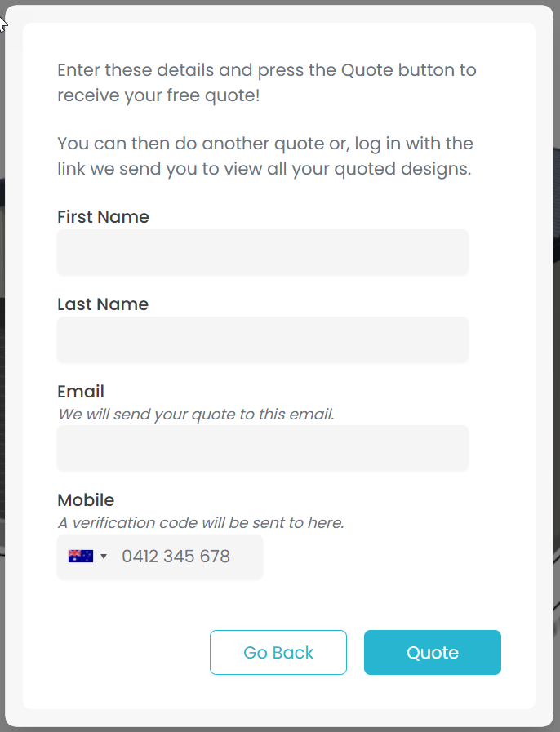Click the dialog's outer light-gray border

14,367
